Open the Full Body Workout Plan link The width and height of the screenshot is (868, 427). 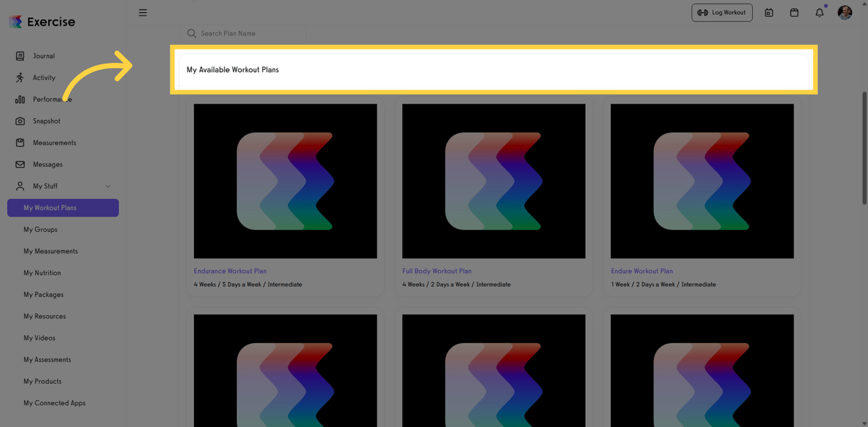437,271
